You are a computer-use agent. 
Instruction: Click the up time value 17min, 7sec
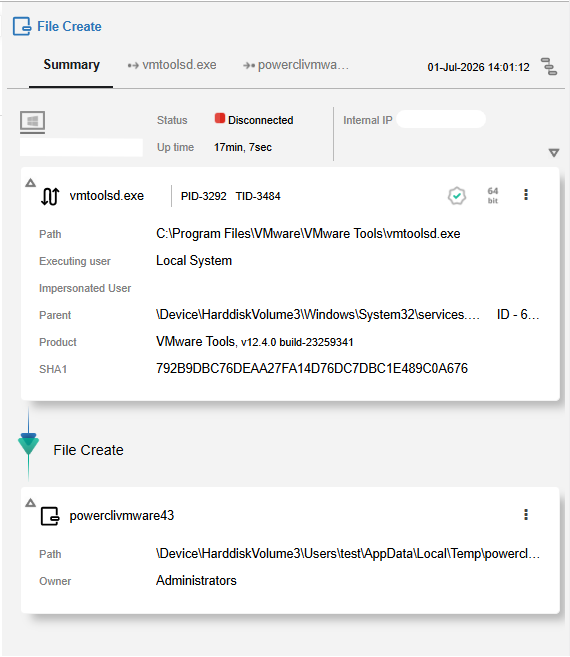click(x=243, y=147)
